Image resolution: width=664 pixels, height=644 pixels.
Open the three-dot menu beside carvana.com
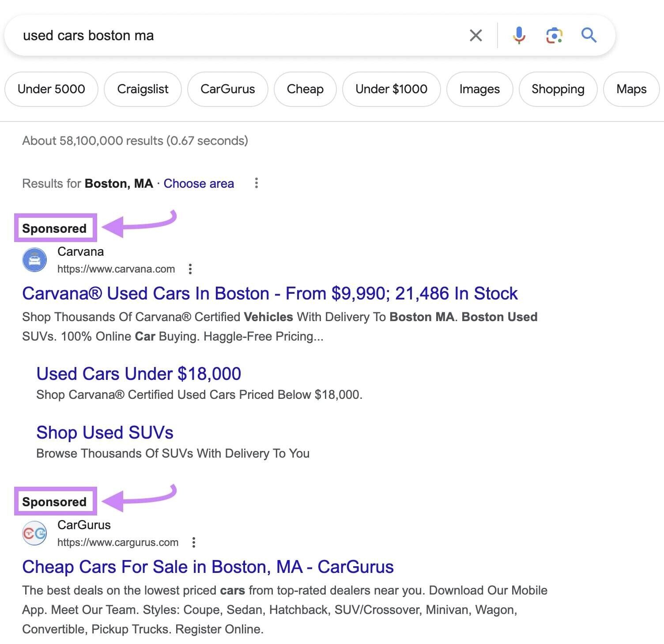tap(190, 269)
